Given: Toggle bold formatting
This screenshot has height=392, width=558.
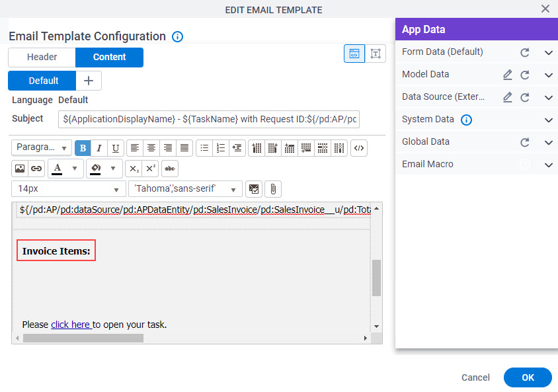Looking at the screenshot, I should [83, 148].
